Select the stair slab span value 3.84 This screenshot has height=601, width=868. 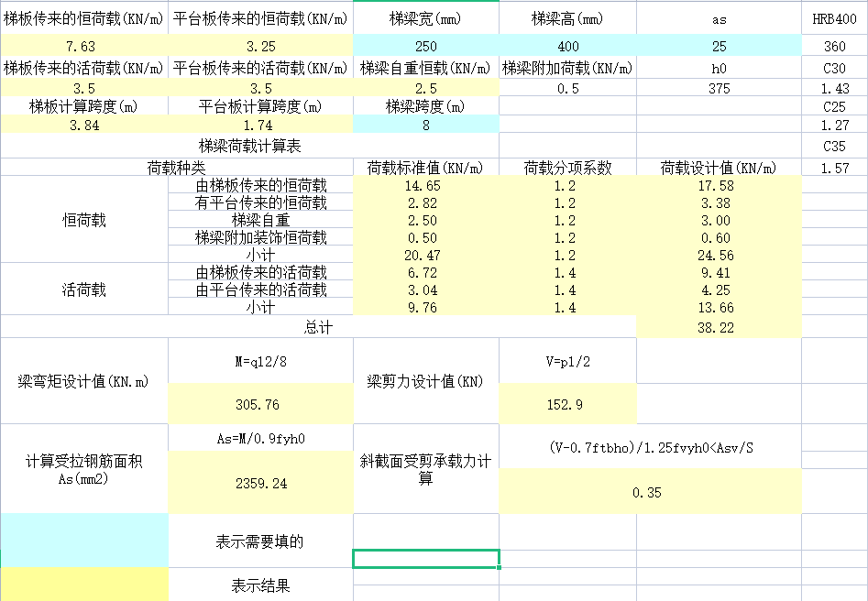[82, 125]
